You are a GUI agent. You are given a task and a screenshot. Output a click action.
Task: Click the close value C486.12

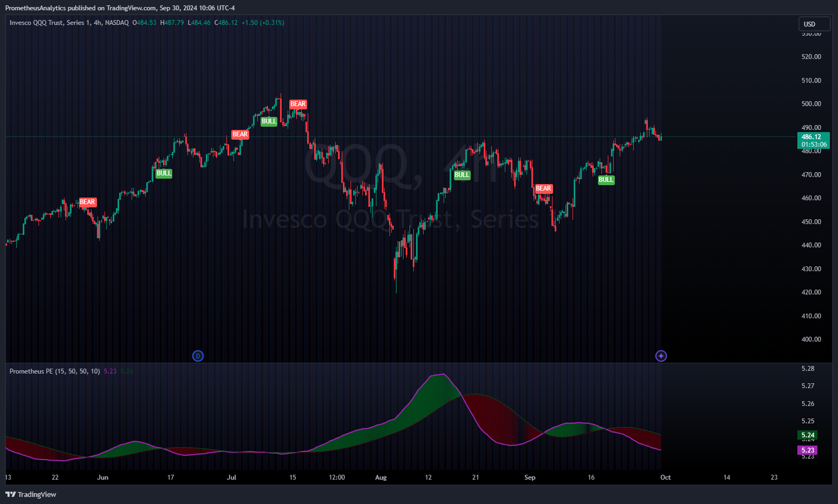(x=226, y=23)
